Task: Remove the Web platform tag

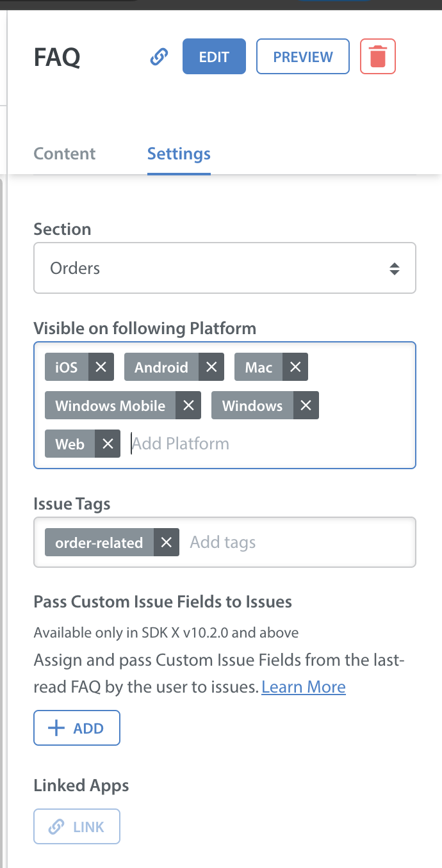Action: (x=108, y=444)
